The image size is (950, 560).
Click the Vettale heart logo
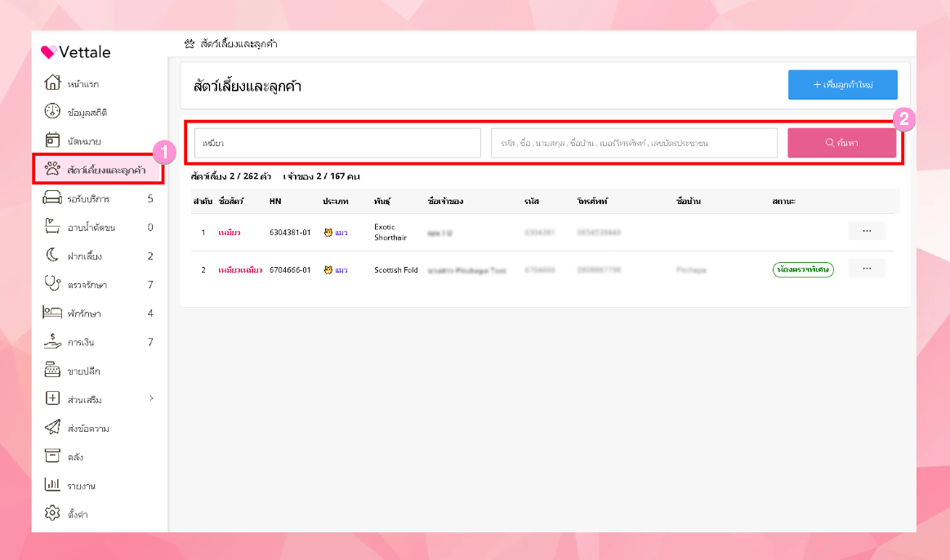click(x=48, y=52)
